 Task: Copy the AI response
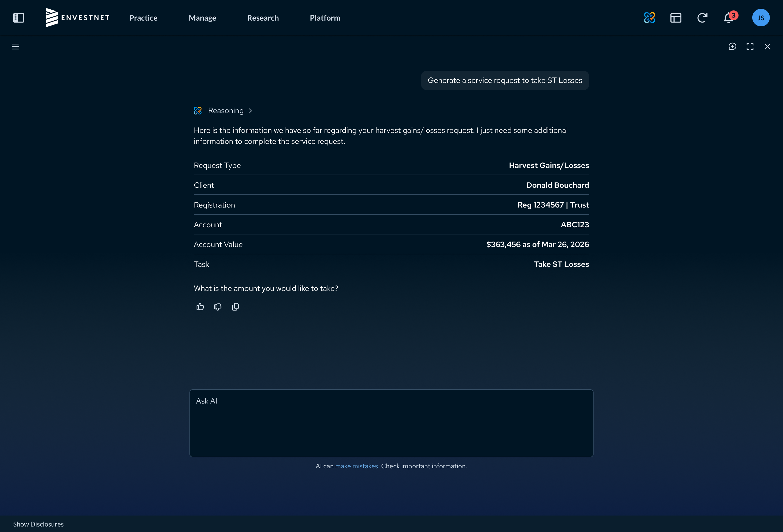236,307
